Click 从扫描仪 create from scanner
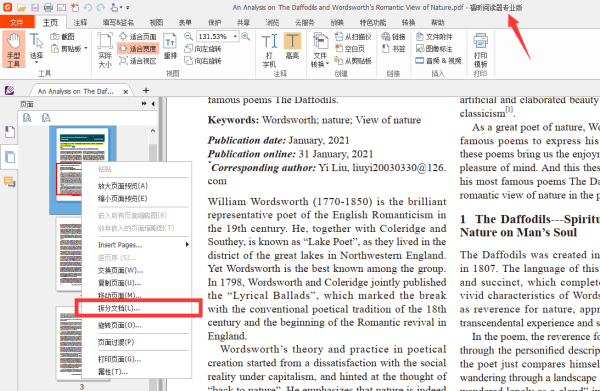The width and height of the screenshot is (600, 391). (353, 37)
